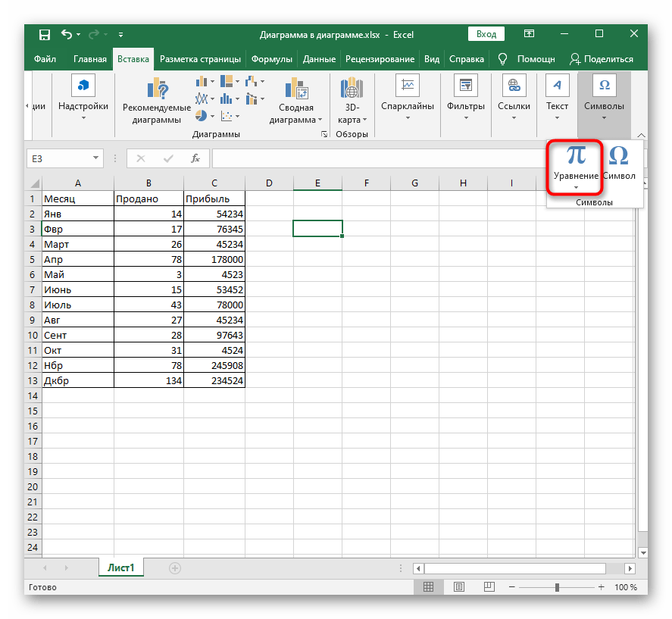Click the insert function fx icon

pos(195,158)
